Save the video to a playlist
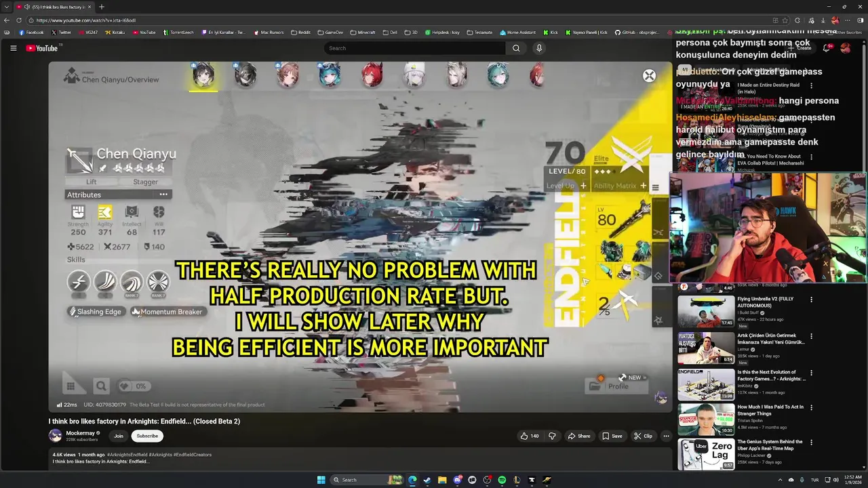Viewport: 868px width, 488px height. pos(612,436)
